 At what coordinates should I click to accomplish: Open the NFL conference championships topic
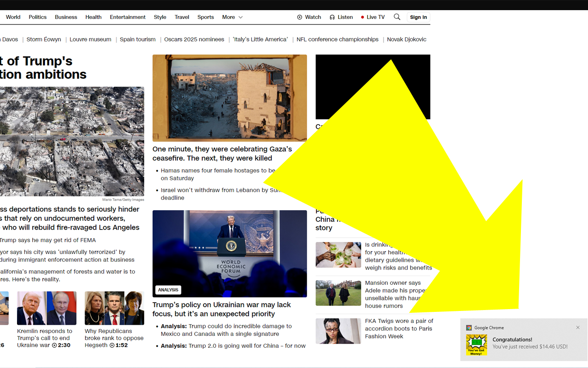(x=338, y=40)
